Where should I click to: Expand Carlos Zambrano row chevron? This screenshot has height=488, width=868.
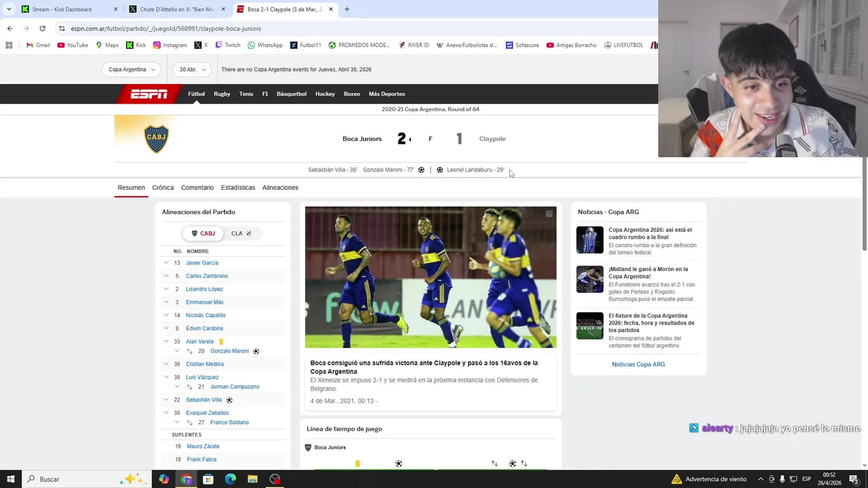click(x=166, y=276)
